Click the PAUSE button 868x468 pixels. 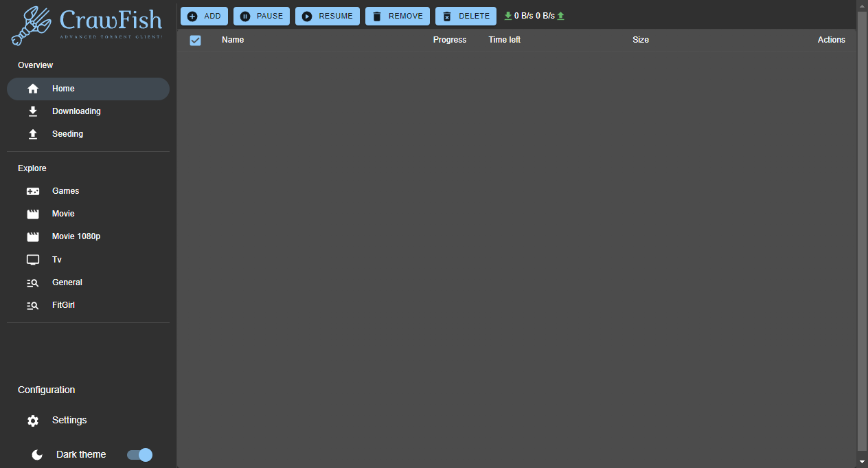[x=262, y=16]
